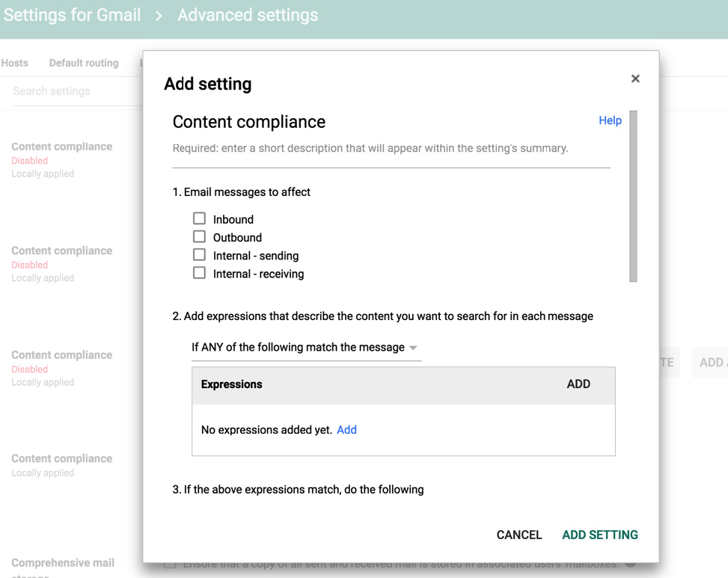Check the Outbound messages option
This screenshot has height=578, width=728.
[x=199, y=237]
